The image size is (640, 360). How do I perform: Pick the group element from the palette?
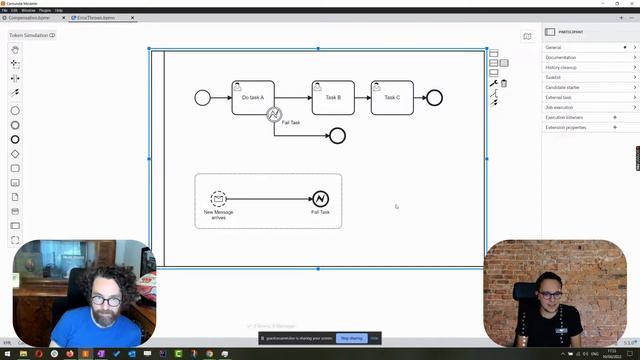[15, 240]
